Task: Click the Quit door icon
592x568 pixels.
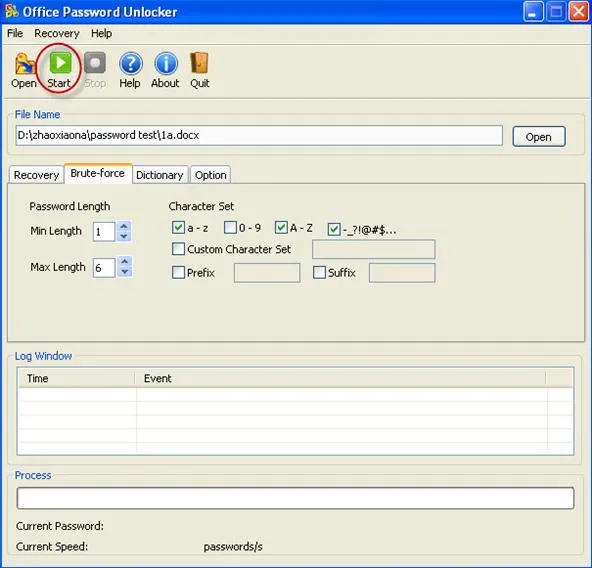Action: tap(199, 63)
